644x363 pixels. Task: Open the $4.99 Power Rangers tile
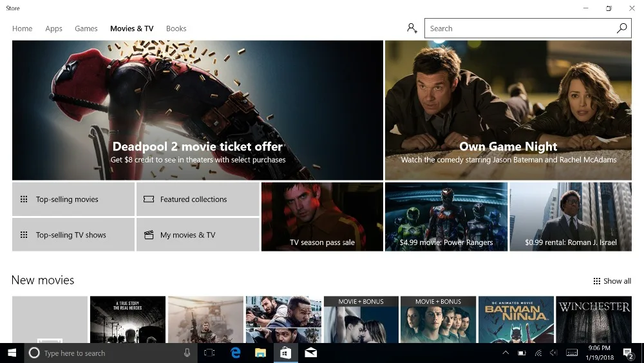[446, 217]
